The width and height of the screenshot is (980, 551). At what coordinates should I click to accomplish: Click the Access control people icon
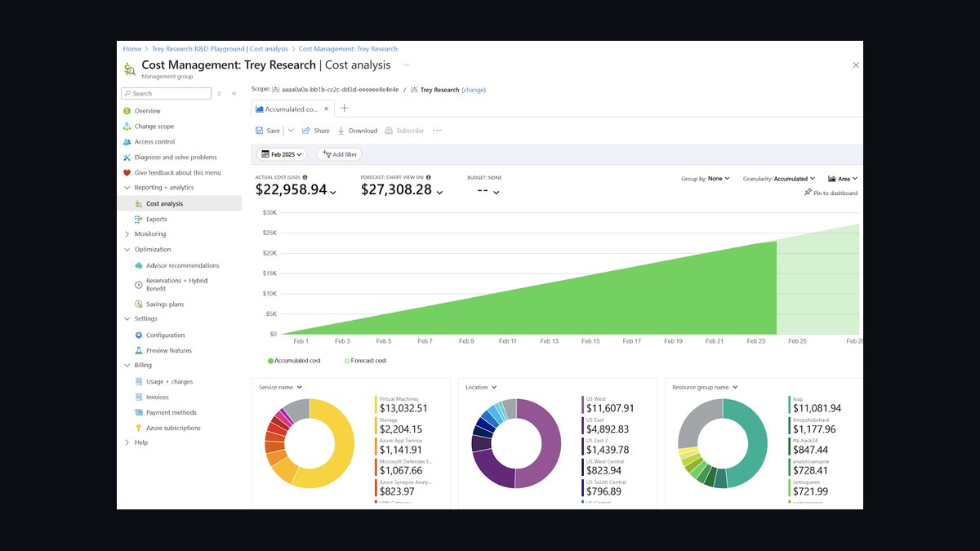coord(127,142)
